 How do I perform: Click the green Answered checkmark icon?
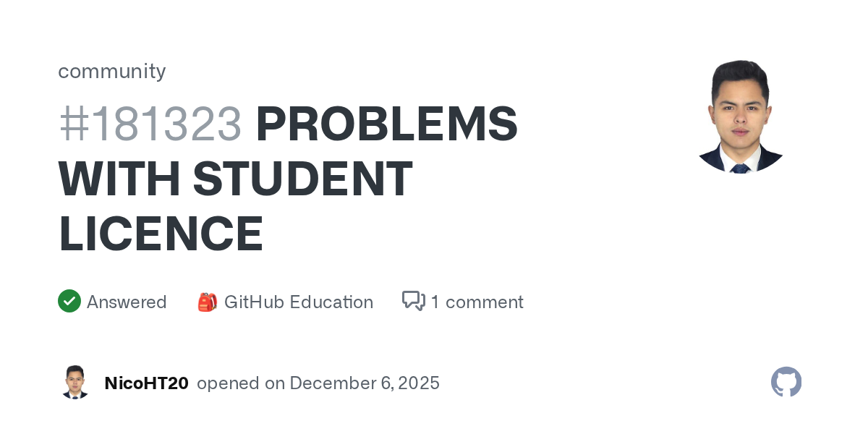[69, 301]
